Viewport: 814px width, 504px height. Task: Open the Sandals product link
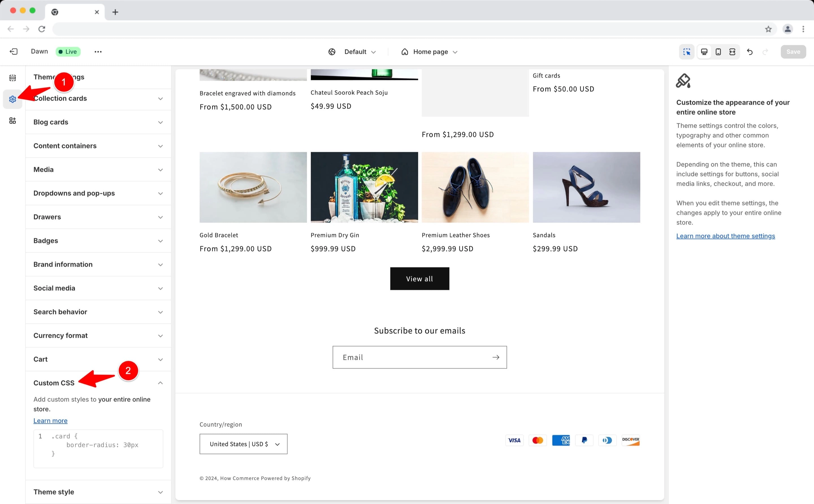tap(544, 235)
